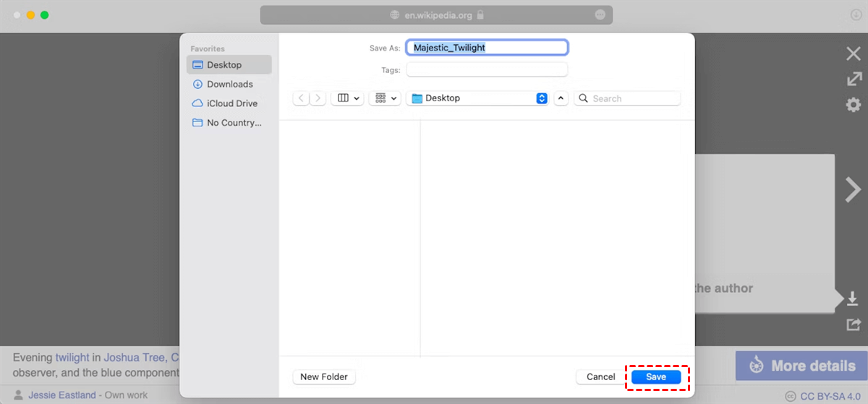
Task: Open the CC BY-SA 4.0 license link
Action: pyautogui.click(x=831, y=396)
